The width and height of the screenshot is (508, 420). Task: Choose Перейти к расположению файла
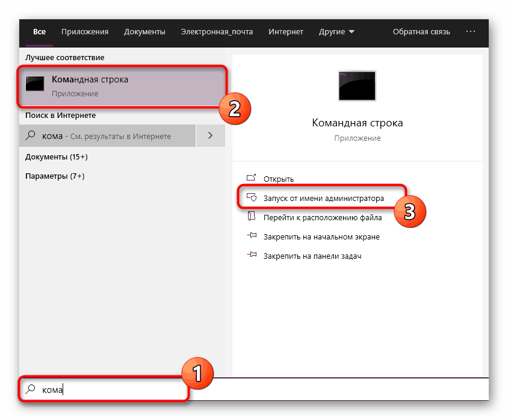(323, 218)
